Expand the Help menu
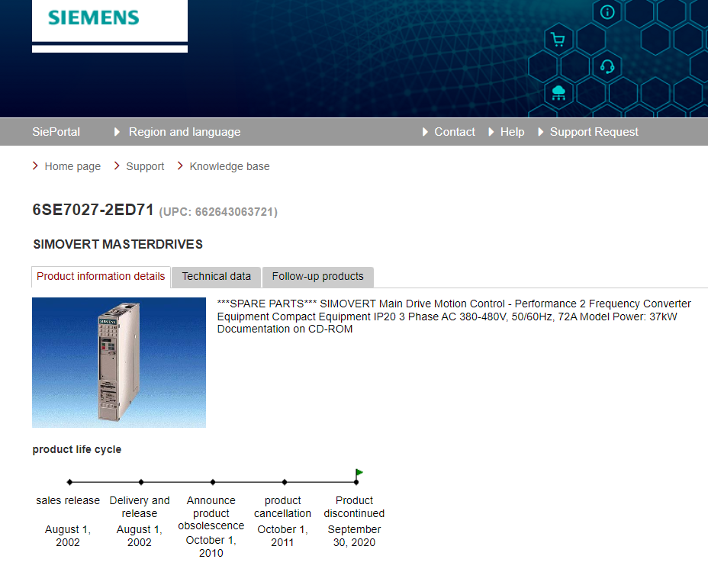 click(x=512, y=132)
